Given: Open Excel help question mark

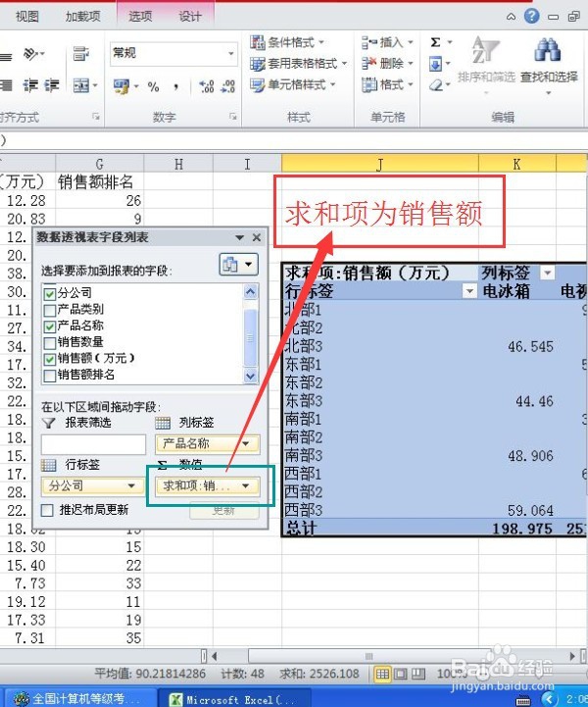Looking at the screenshot, I should [532, 17].
